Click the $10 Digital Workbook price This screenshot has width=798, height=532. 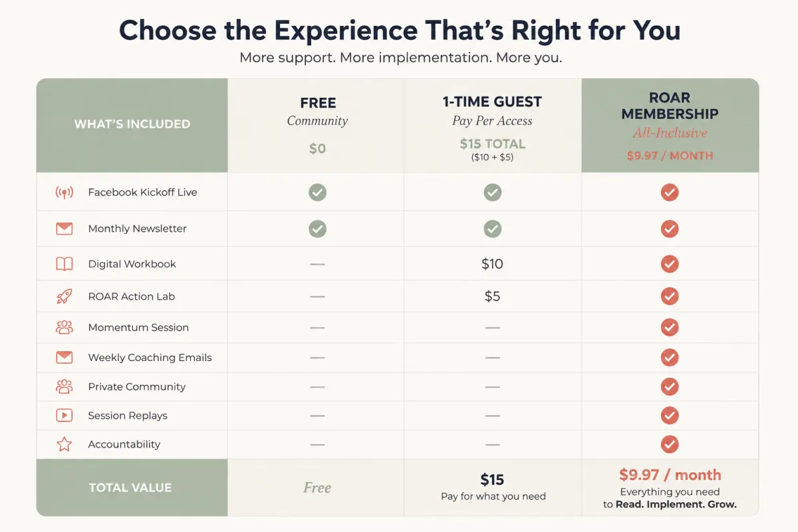[x=493, y=264]
